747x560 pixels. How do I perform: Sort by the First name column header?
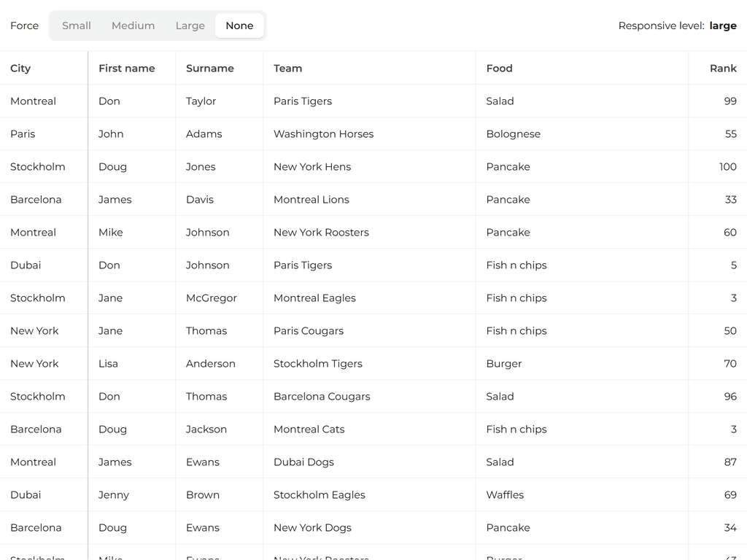click(x=126, y=69)
